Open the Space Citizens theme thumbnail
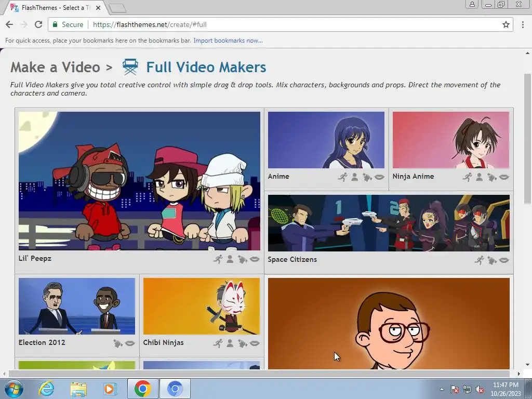Viewport: 532px width, 399px height. [389, 223]
